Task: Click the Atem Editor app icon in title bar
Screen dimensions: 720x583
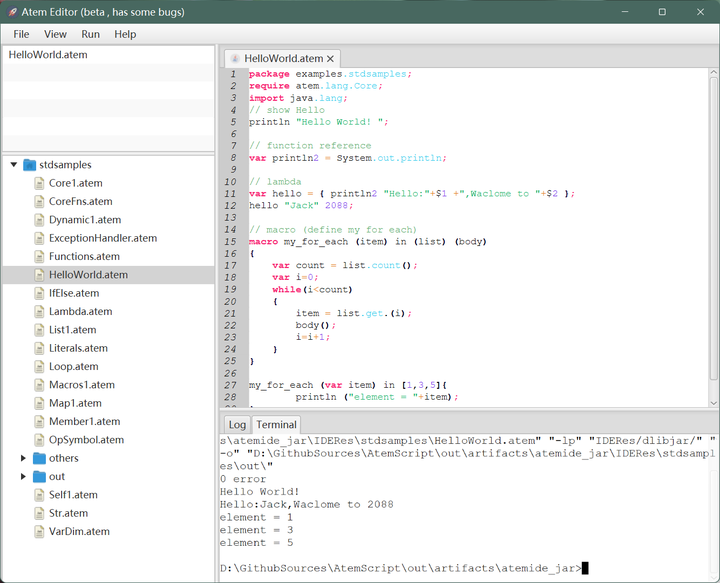Action: (12, 11)
